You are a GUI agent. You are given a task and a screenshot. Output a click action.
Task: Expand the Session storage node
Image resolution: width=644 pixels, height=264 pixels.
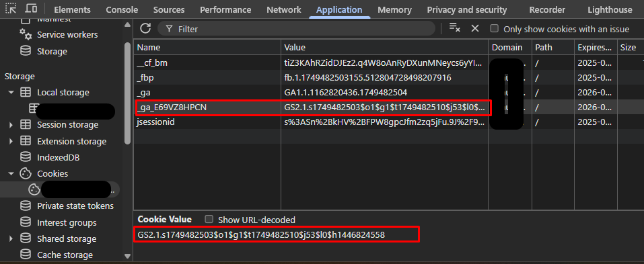(x=11, y=125)
